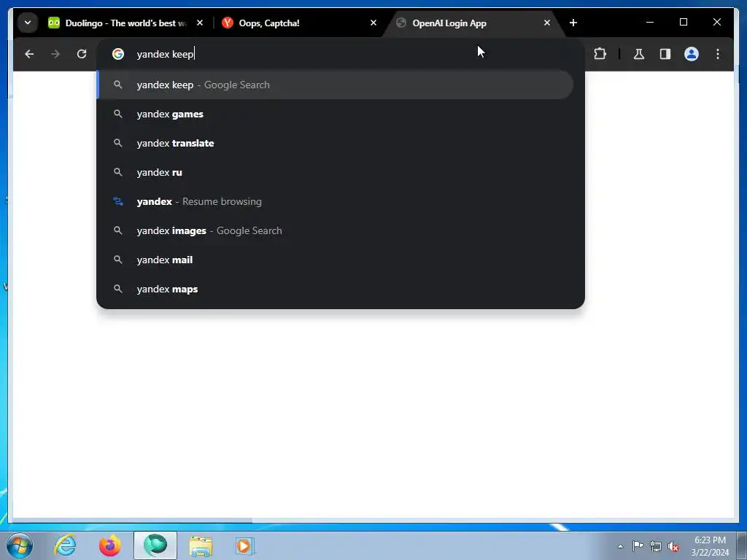Close the OpenAI Login App tab

click(x=547, y=23)
